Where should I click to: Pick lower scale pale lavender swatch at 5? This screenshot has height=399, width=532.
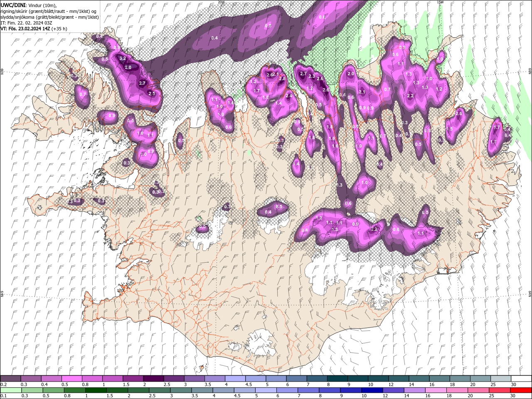pyautogui.click(x=266, y=390)
